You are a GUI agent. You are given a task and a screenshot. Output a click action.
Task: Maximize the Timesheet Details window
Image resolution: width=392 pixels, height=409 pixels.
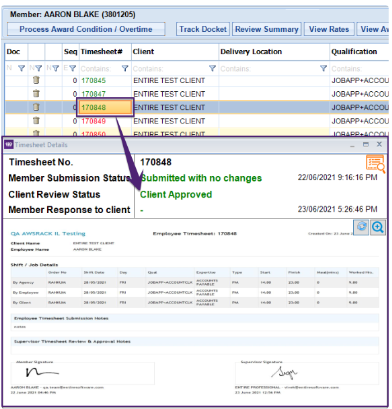point(366,144)
